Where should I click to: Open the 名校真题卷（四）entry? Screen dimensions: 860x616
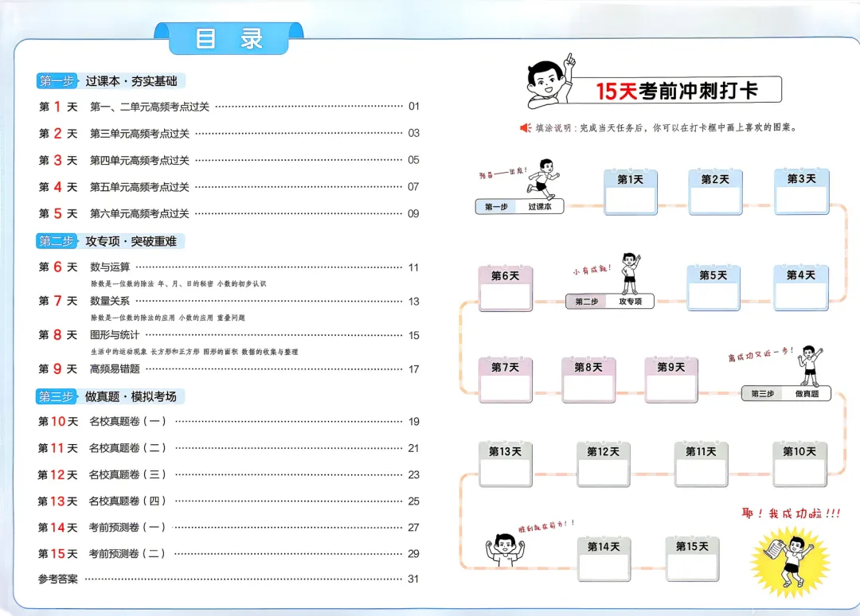pyautogui.click(x=229, y=501)
